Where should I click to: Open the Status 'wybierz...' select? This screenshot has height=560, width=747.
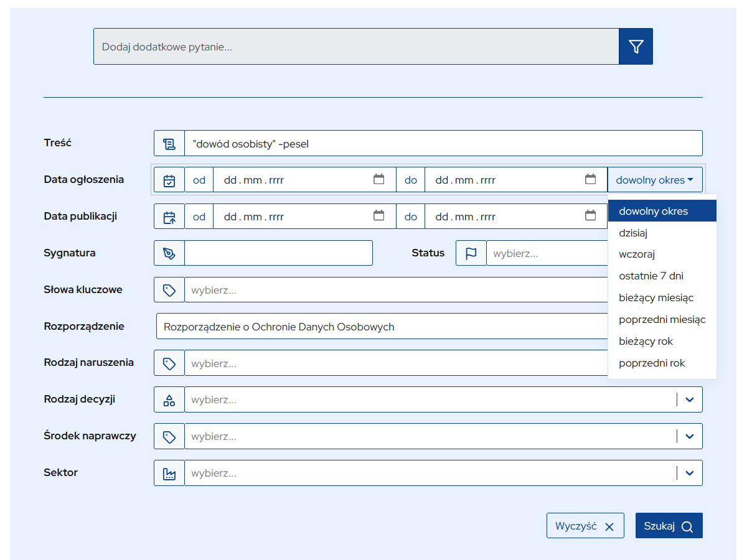pyautogui.click(x=547, y=253)
